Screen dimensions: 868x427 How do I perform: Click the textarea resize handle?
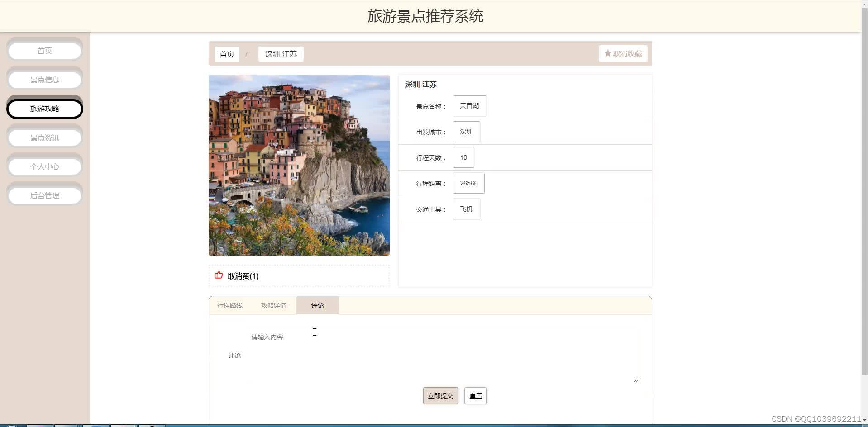636,380
